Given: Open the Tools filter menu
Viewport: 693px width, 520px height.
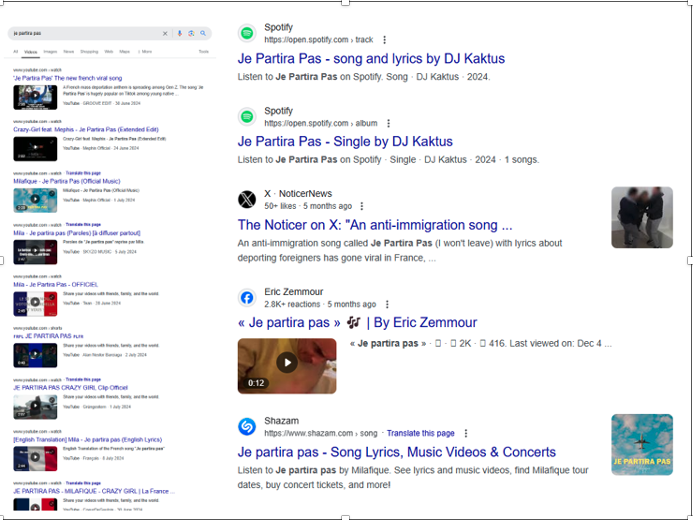Looking at the screenshot, I should 203,52.
